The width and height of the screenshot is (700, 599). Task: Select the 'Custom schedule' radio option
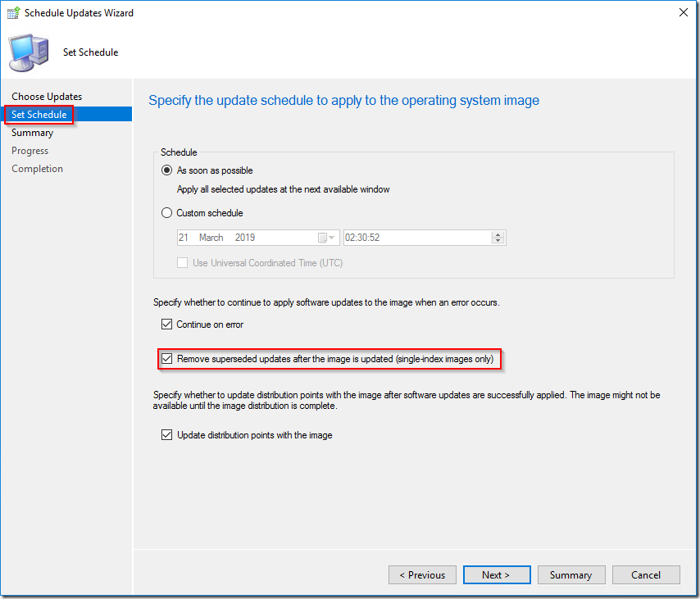pyautogui.click(x=167, y=213)
